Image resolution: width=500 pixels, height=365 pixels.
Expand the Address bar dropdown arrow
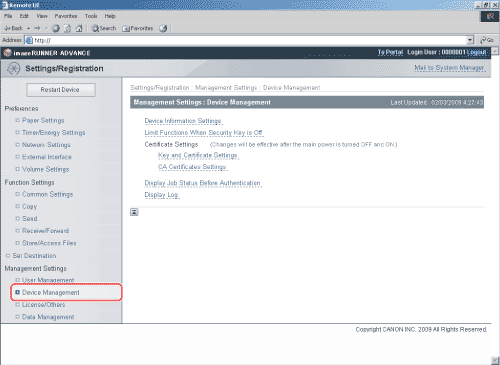470,40
